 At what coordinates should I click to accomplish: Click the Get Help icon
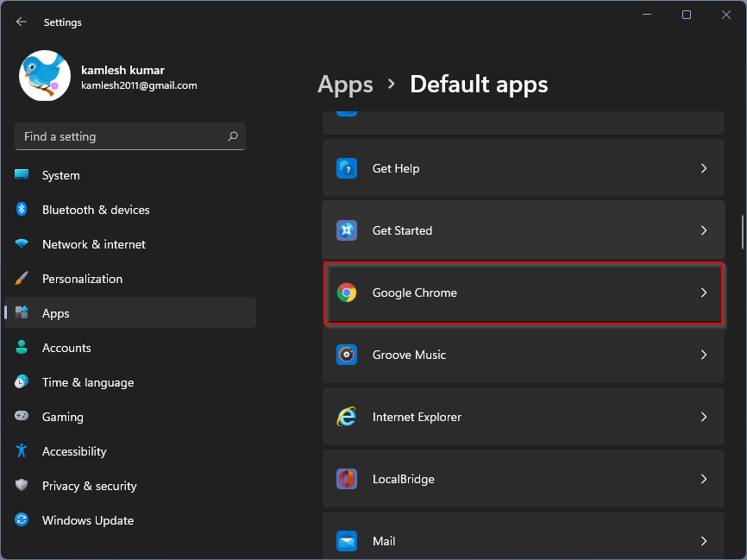[347, 168]
